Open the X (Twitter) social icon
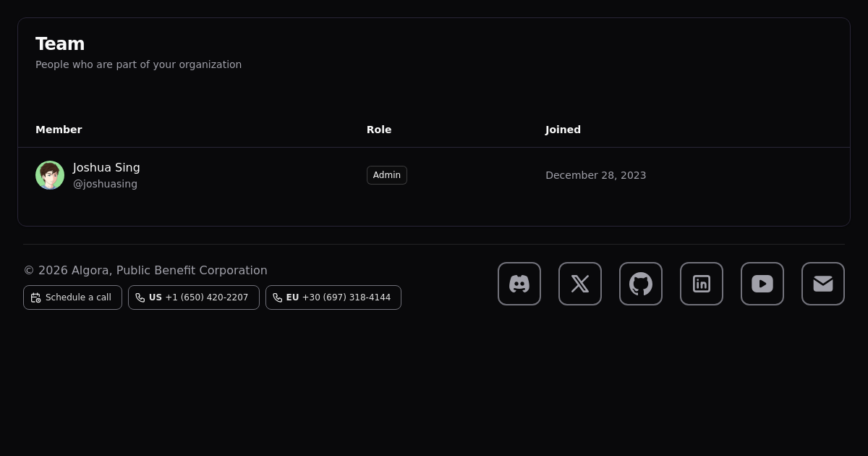 click(580, 284)
